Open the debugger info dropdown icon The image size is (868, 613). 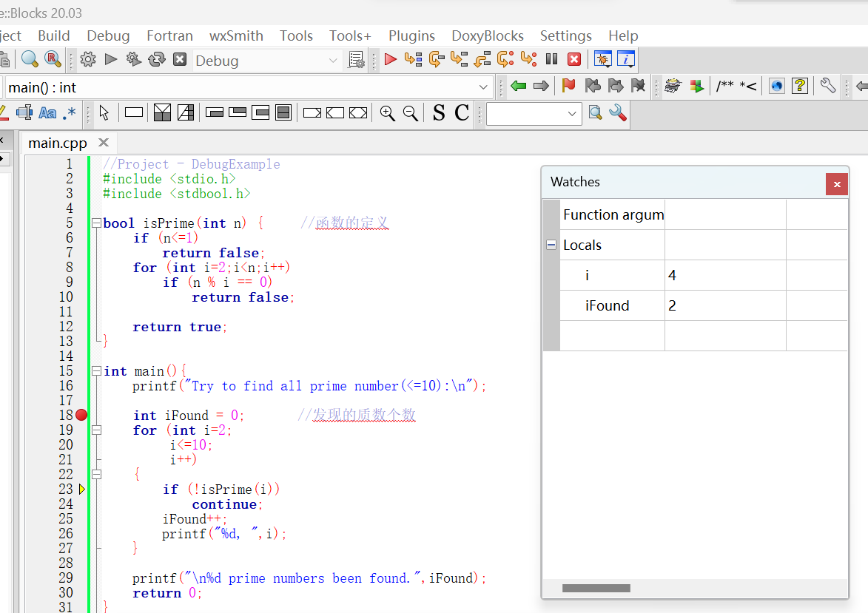pos(625,59)
